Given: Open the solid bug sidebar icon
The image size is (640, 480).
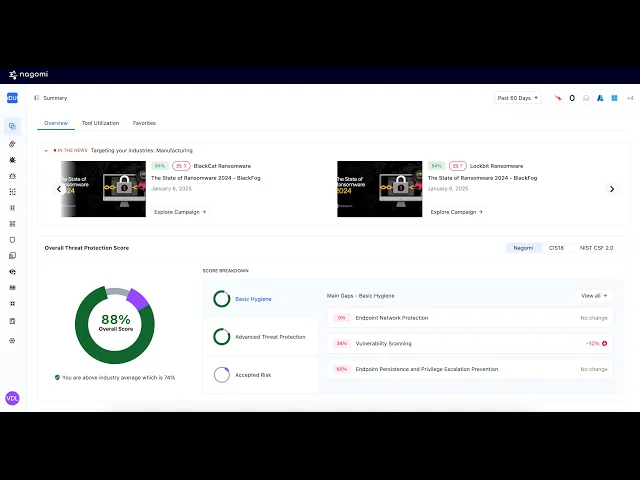Looking at the screenshot, I should click(x=12, y=160).
